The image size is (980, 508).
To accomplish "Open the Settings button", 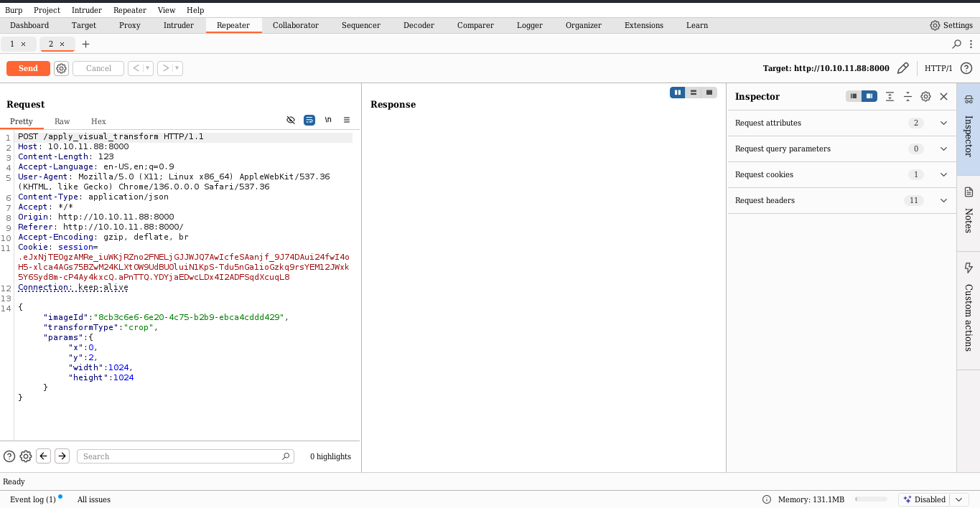I will pos(951,25).
